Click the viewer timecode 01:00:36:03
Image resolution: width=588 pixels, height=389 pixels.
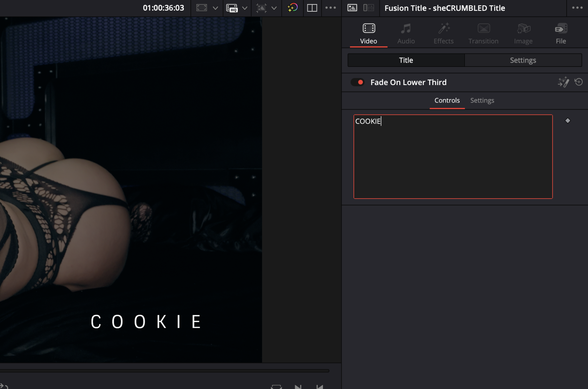[x=163, y=8]
